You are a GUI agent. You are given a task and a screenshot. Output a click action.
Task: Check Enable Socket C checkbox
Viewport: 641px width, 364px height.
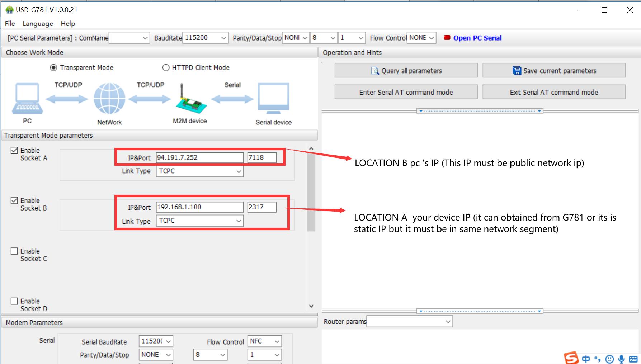point(14,251)
